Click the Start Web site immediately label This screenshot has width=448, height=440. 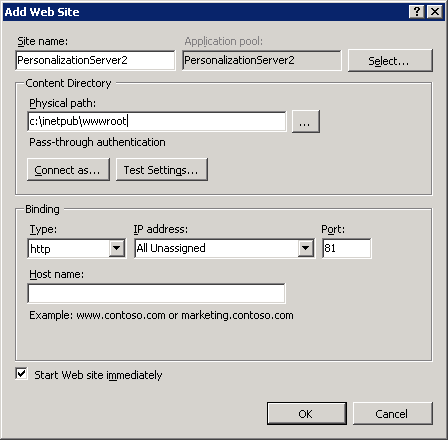(98, 375)
